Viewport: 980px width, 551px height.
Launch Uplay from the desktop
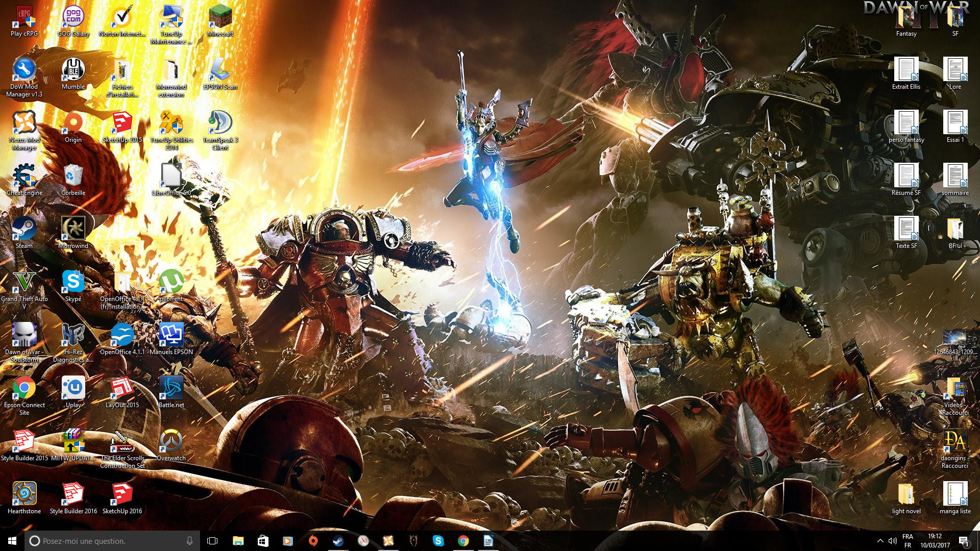73,392
